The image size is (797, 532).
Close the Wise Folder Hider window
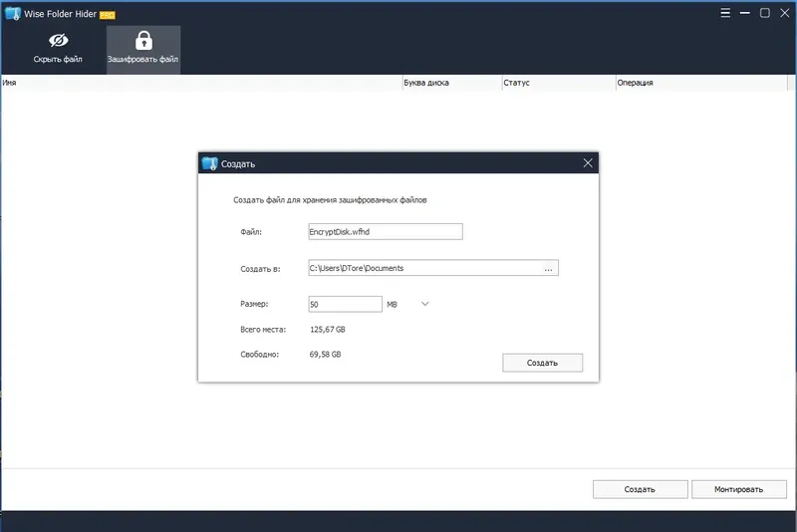pyautogui.click(x=784, y=13)
